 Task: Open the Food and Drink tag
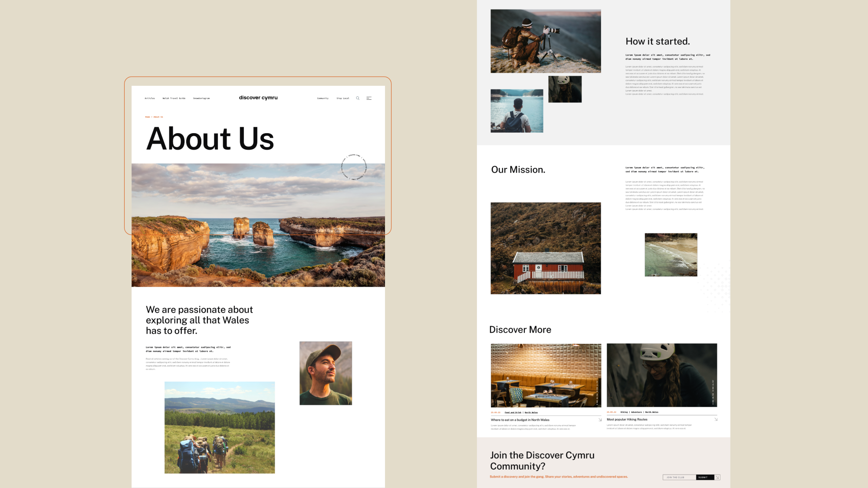(x=513, y=413)
